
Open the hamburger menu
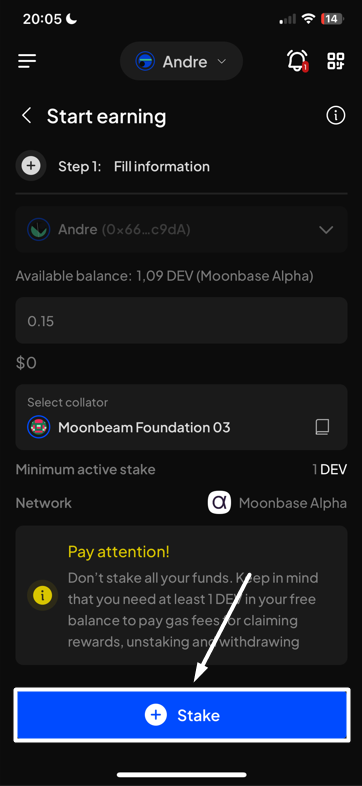tap(27, 61)
